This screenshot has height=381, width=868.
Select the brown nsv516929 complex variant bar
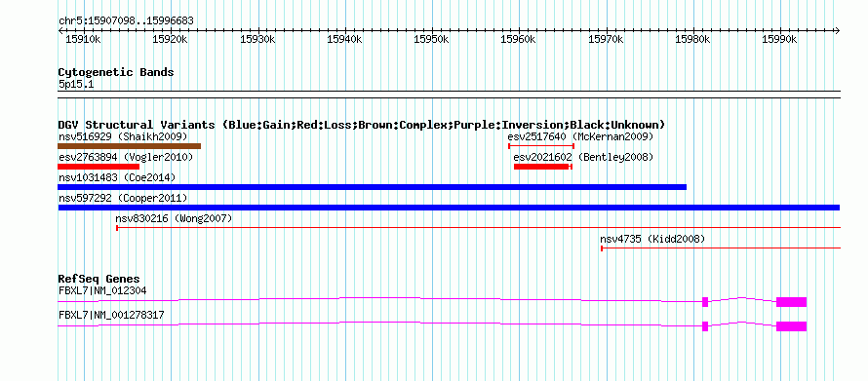click(129, 146)
